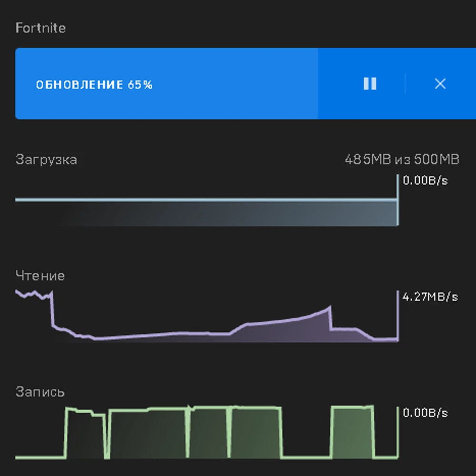Click the Чтение section label
476x476 pixels.
pos(40,276)
